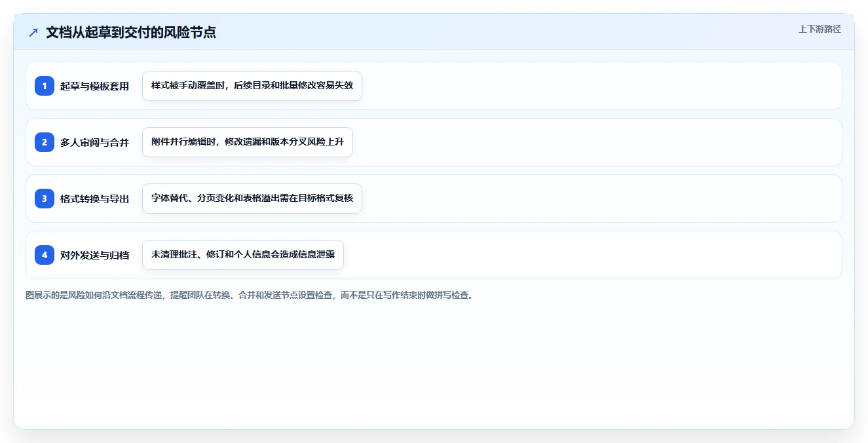Open the note 样式被手动覆盖时，后续目录和批量修改容易失效
Image resolution: width=868 pixels, height=443 pixels.
[252, 86]
